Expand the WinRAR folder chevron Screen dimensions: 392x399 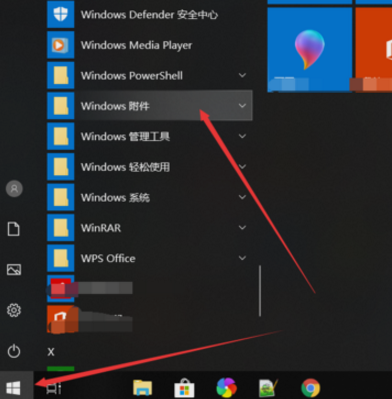click(242, 228)
